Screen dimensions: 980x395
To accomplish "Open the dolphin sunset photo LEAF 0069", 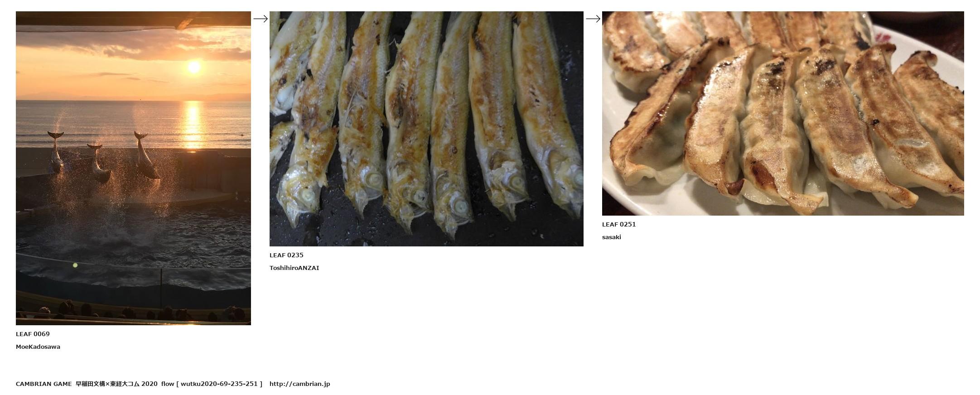I will pos(133,168).
